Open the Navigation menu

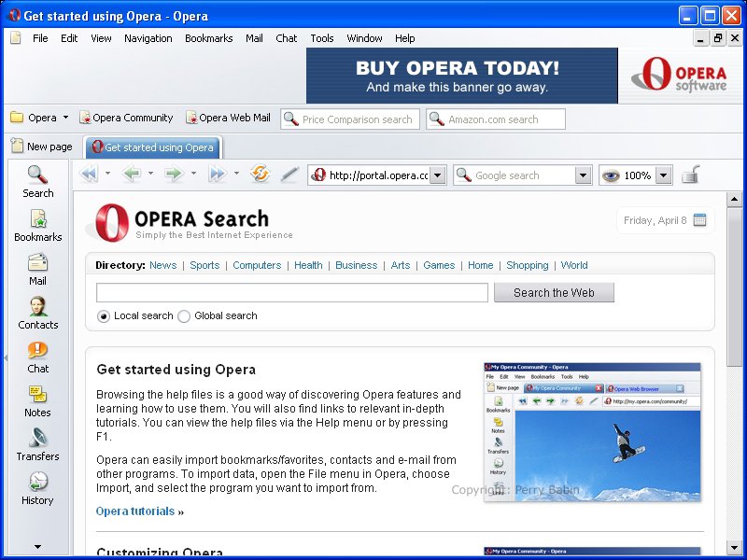click(x=148, y=38)
